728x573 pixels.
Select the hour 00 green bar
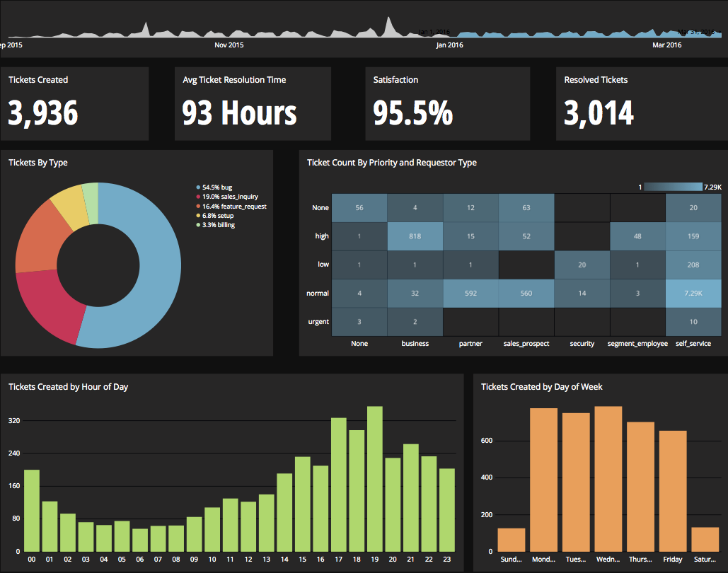32,510
